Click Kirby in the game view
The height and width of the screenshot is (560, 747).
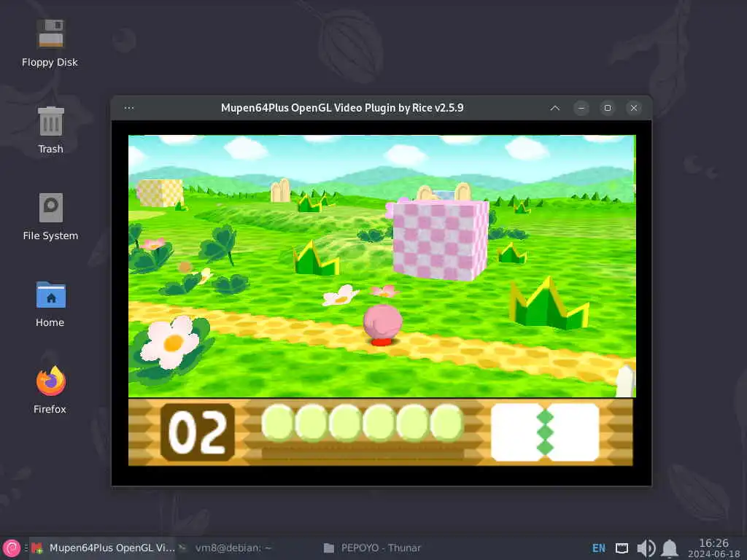382,325
